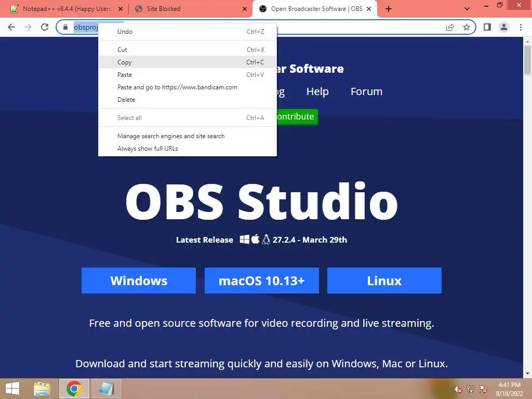Viewport: 532px width, 399px height.
Task: Expand the tab search chevron
Action: (x=467, y=9)
